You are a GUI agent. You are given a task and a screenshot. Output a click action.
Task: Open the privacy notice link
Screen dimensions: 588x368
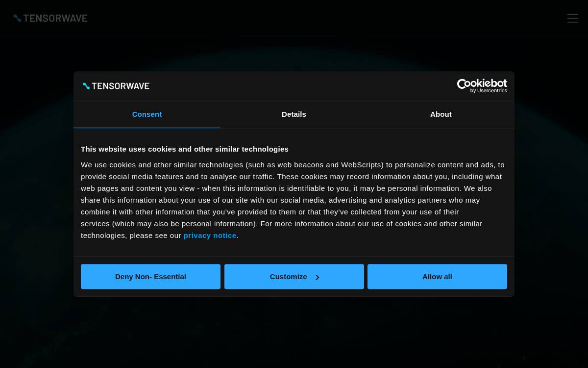coord(210,236)
